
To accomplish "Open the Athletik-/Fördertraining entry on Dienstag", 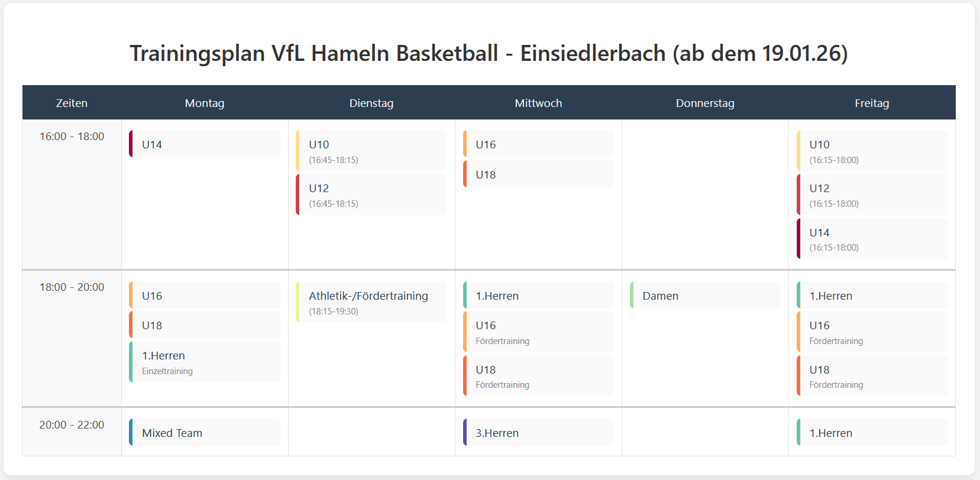I will [x=371, y=302].
